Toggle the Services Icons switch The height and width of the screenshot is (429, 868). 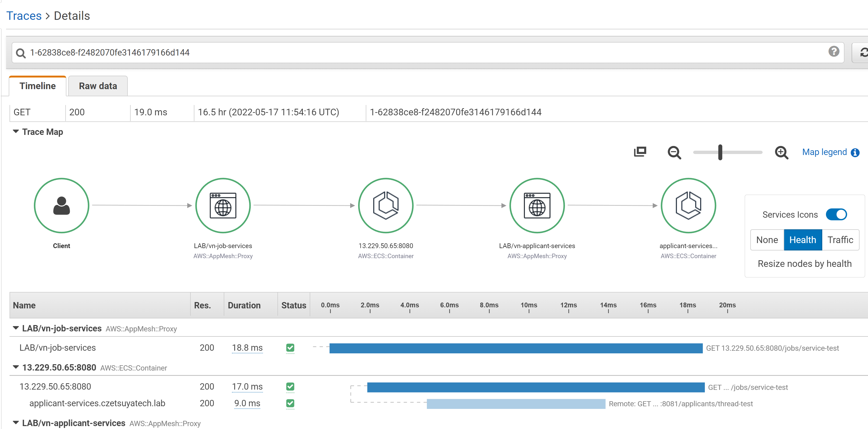tap(836, 215)
